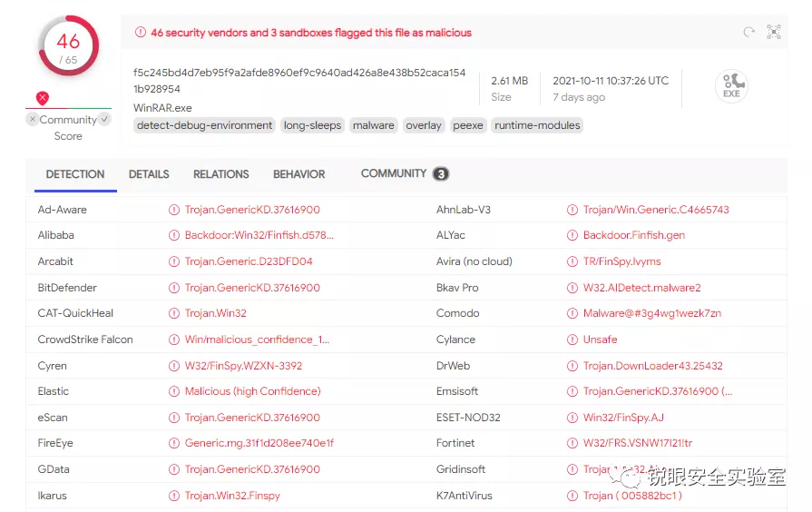Click Trojan/Win.Generic.C4665743 AhnLab result
The height and width of the screenshot is (512, 812).
pyautogui.click(x=656, y=210)
